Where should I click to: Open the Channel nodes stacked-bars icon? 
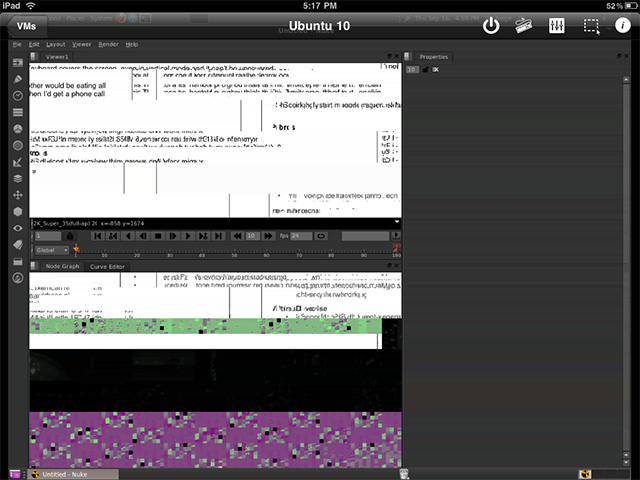[18, 112]
